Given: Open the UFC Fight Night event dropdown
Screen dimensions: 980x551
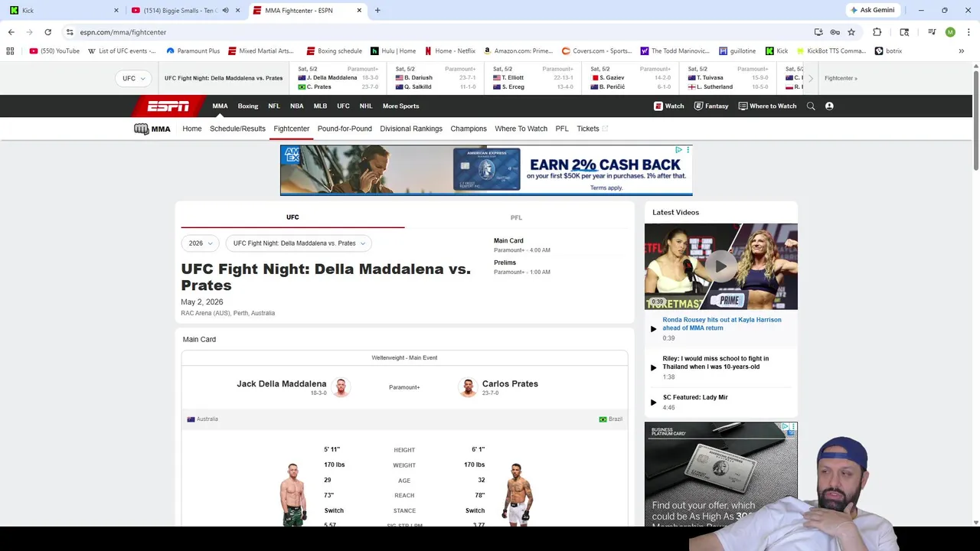Looking at the screenshot, I should [x=299, y=243].
